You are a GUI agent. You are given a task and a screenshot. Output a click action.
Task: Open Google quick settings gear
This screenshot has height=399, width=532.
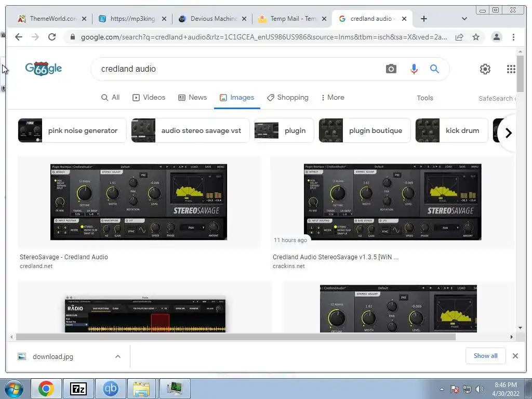[x=485, y=69]
